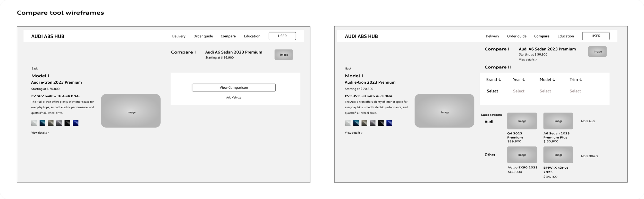Open Order guide in the right wireframe nav
The width and height of the screenshot is (644, 199).
point(517,36)
